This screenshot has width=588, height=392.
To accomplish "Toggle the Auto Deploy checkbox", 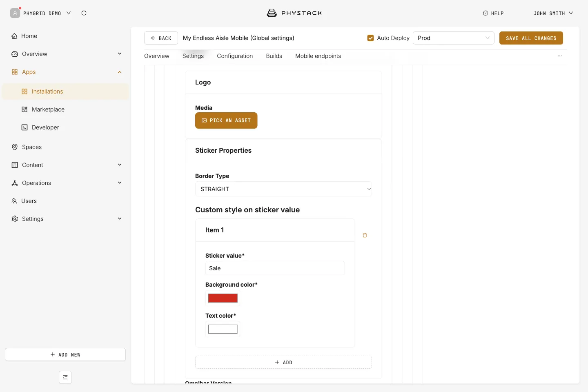I will coord(371,38).
